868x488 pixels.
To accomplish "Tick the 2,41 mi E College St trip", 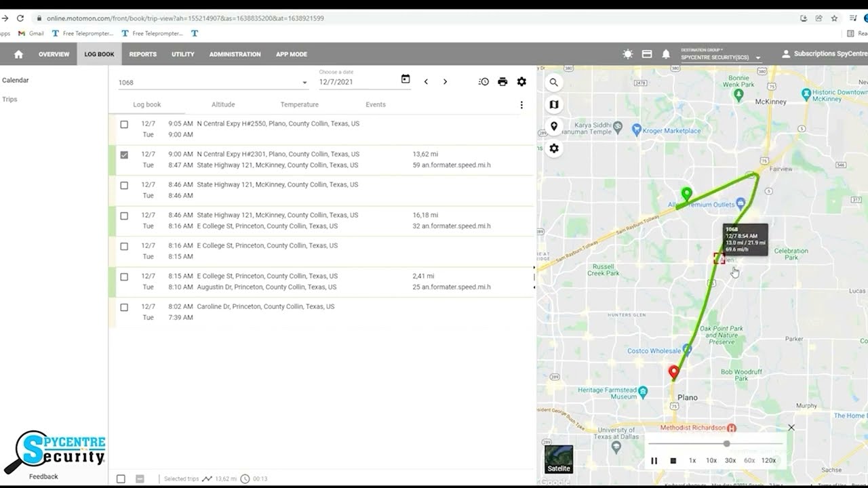I will (x=124, y=277).
